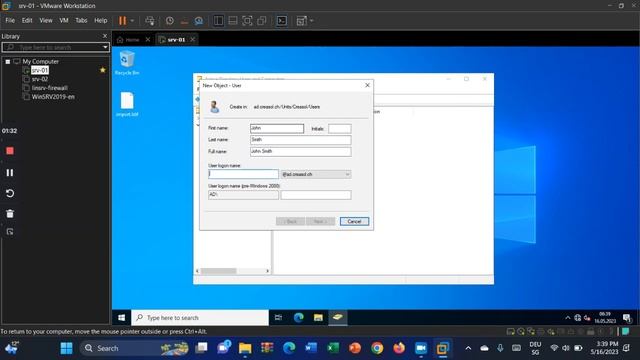Screen dimensions: 640x360
Task: Collapse the My Computer tree node
Action: (8, 62)
